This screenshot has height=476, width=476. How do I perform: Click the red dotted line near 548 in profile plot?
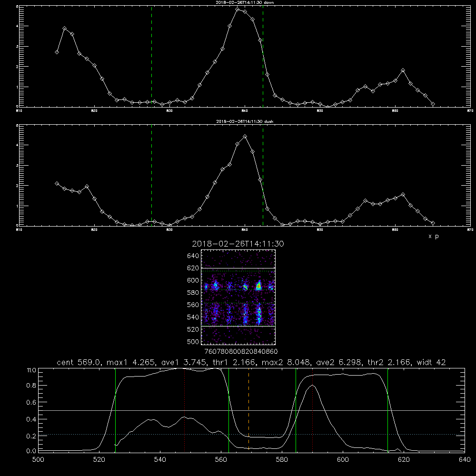click(x=185, y=409)
